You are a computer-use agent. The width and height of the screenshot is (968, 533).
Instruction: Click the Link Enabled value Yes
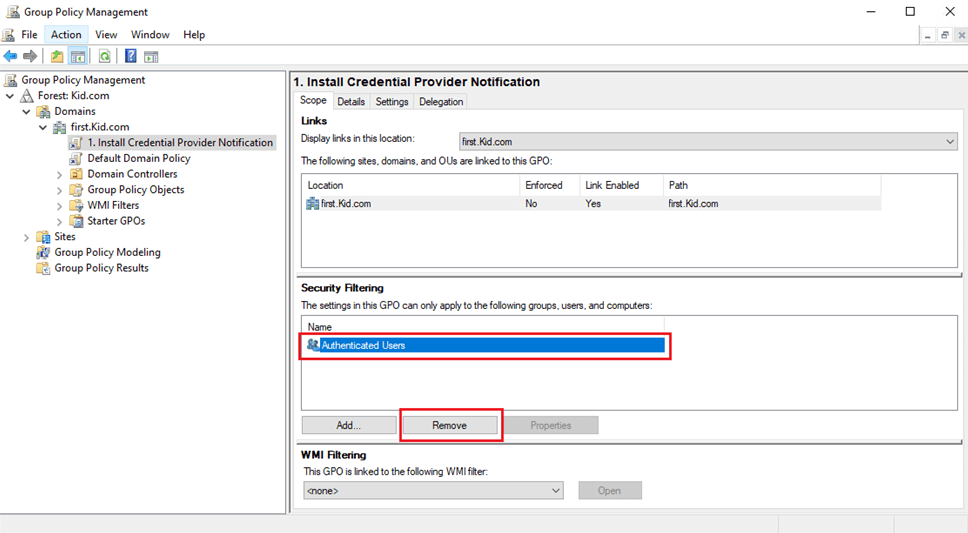pyautogui.click(x=593, y=203)
